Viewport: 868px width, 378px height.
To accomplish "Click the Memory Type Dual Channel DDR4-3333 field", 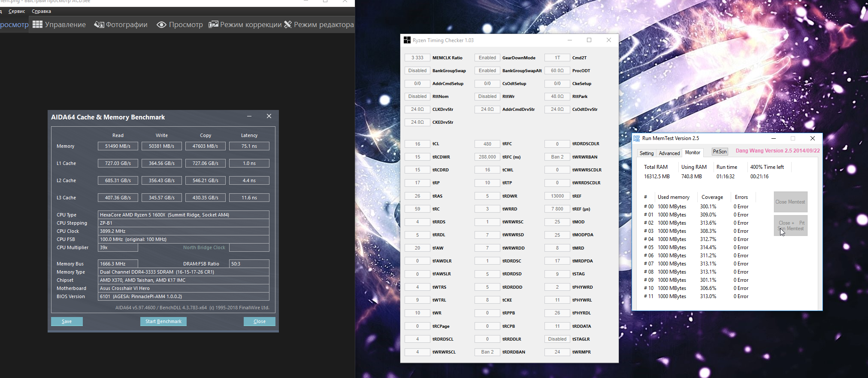I will click(184, 272).
